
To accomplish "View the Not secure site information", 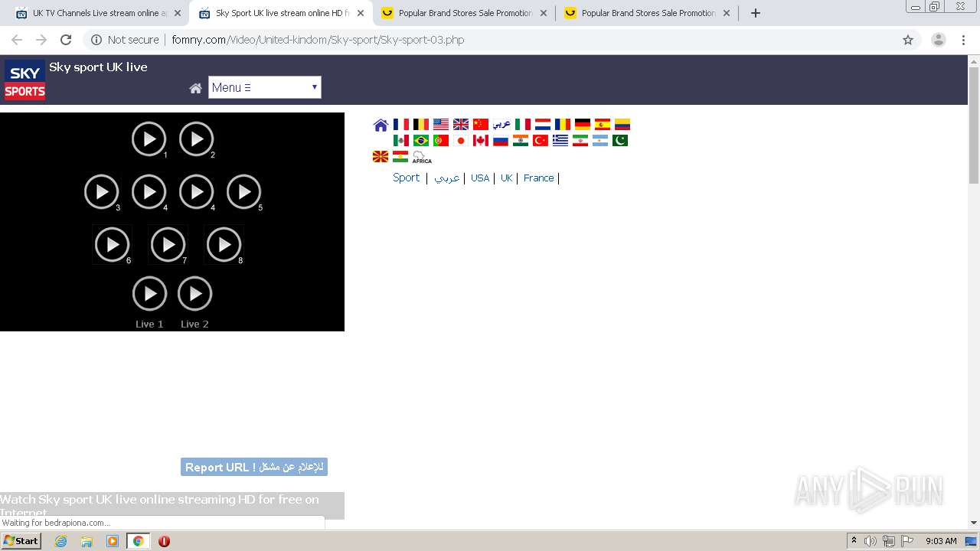I will [x=126, y=40].
